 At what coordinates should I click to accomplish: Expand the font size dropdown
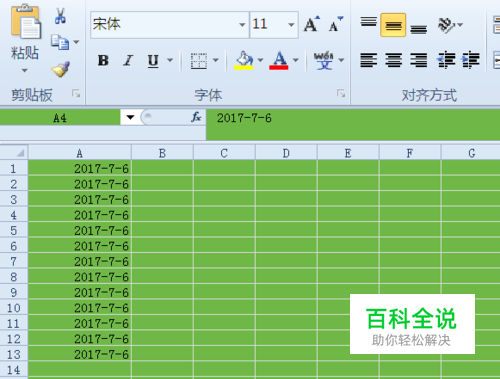point(291,25)
